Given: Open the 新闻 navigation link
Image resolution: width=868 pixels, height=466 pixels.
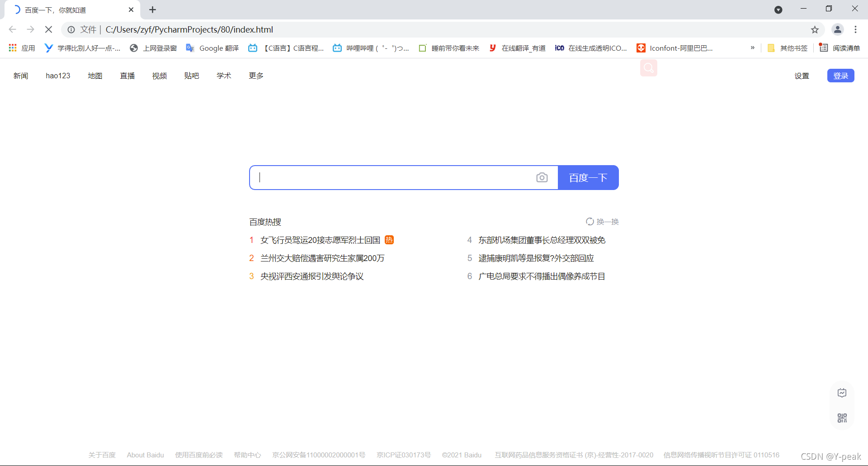Looking at the screenshot, I should pyautogui.click(x=21, y=76).
